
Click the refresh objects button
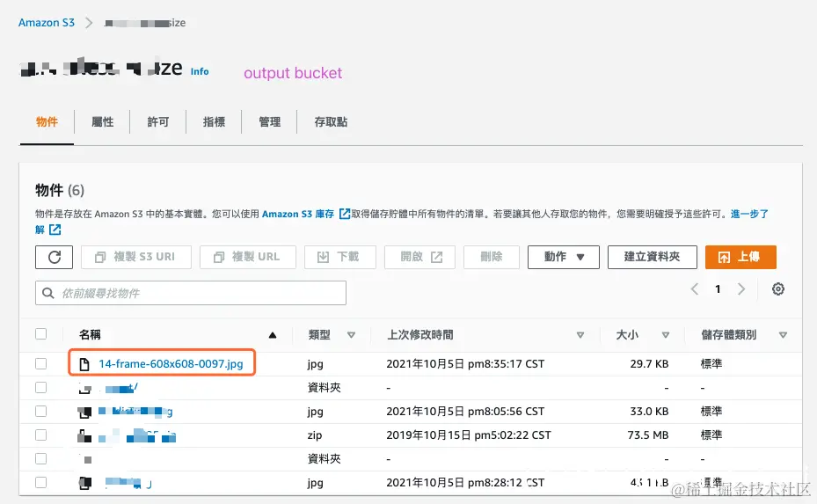pyautogui.click(x=55, y=257)
